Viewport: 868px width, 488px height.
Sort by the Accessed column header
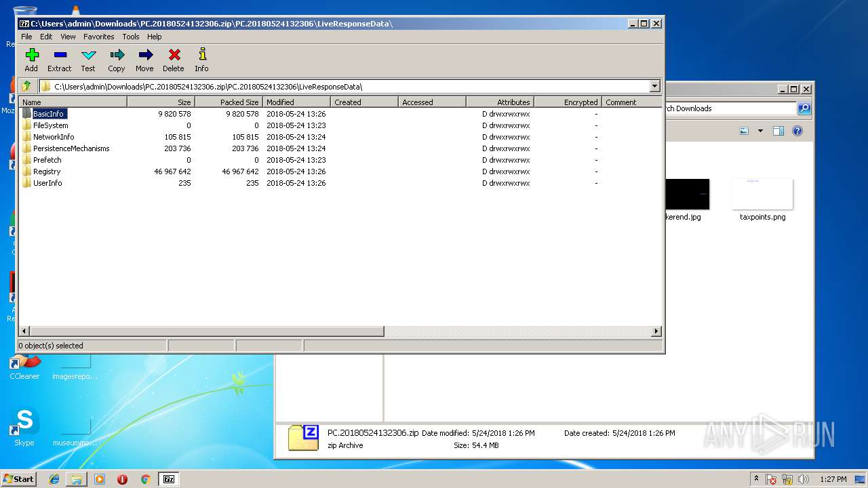pos(433,102)
